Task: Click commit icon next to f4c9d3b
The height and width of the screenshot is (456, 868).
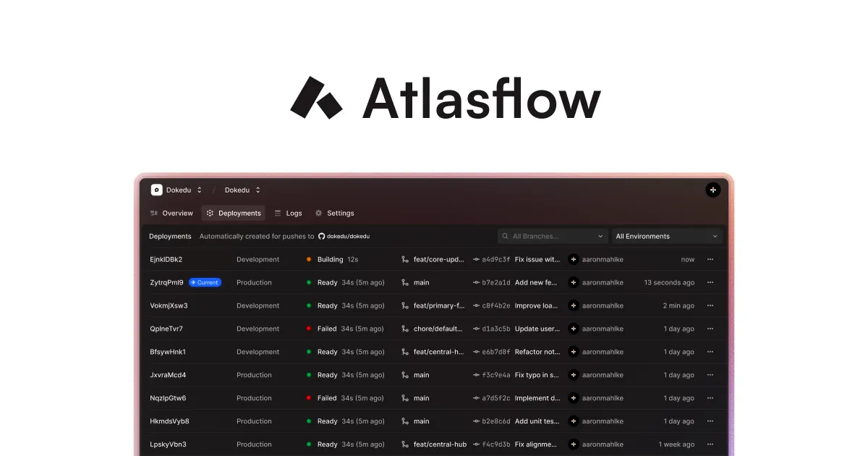Action: 476,444
